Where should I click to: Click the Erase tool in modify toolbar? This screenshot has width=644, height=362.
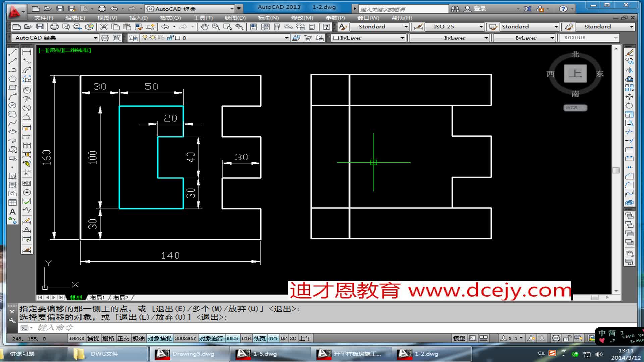click(x=630, y=53)
